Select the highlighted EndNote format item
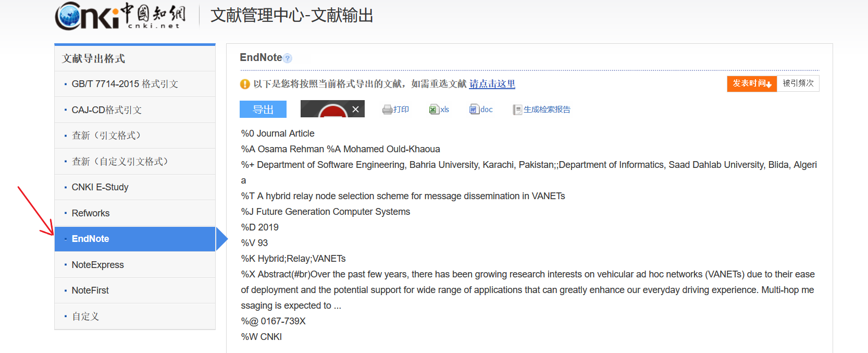Screen dimensions: 868x353 (x=135, y=239)
